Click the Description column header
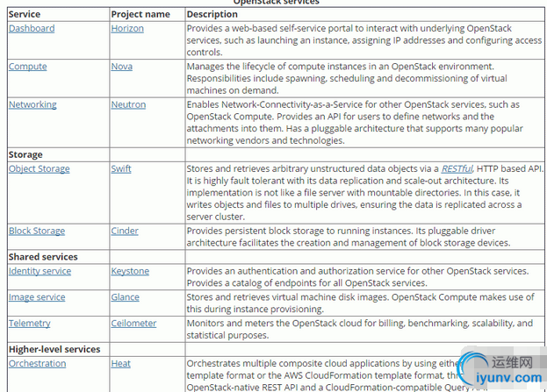The image size is (547, 392). coord(212,14)
